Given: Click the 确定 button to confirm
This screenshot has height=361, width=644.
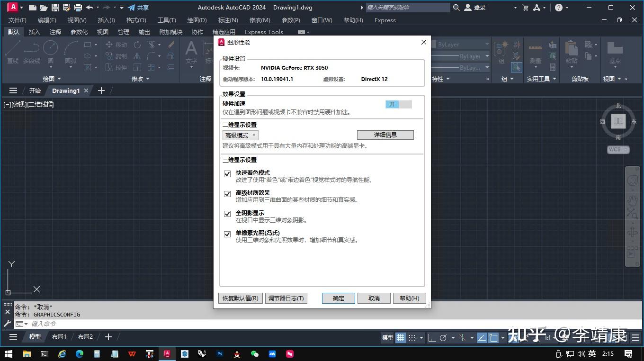Looking at the screenshot, I should [338, 298].
